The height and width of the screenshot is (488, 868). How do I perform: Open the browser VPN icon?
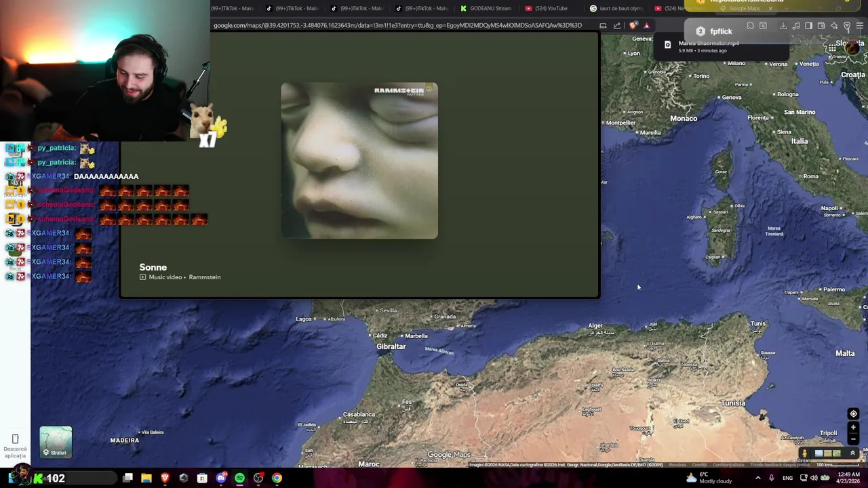coord(847,26)
